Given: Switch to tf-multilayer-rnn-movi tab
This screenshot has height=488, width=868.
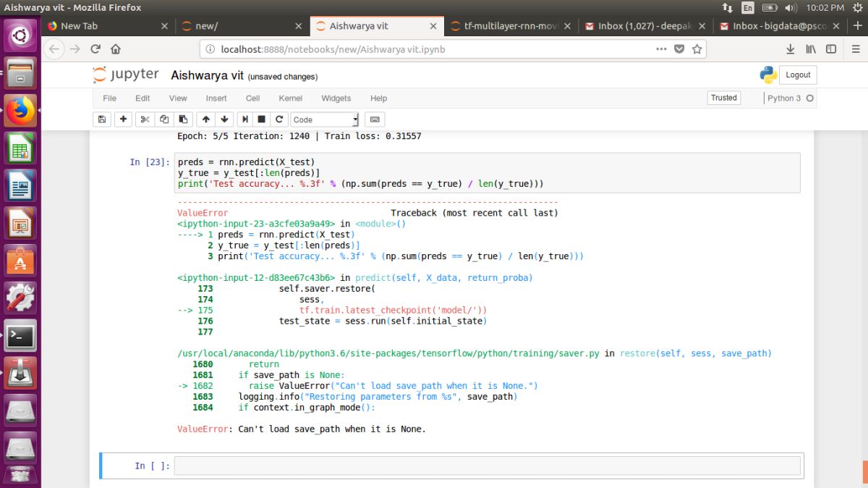Looking at the screenshot, I should [x=511, y=25].
